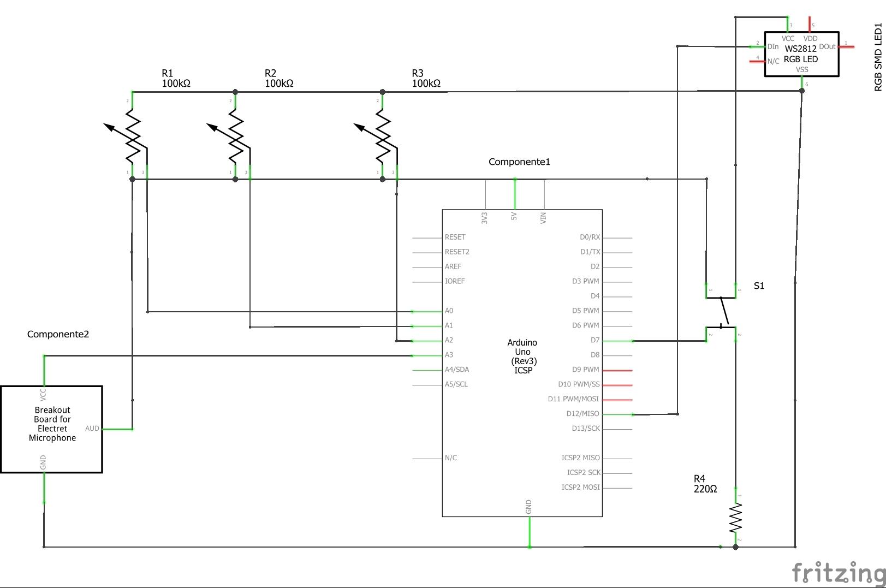Click the R2 100kΩ label
Image resolution: width=886 pixels, height=588 pixels.
point(279,78)
